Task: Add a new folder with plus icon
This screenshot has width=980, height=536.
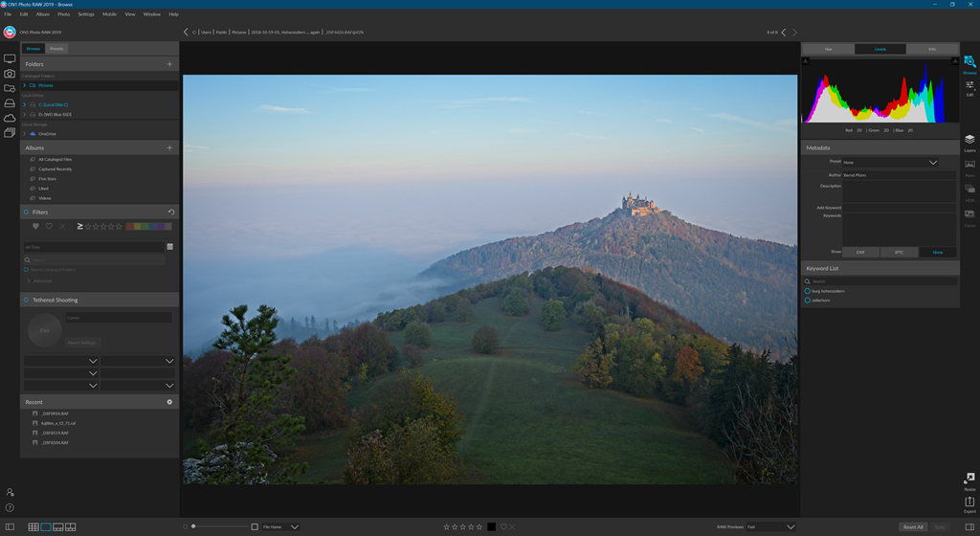Action: 169,64
